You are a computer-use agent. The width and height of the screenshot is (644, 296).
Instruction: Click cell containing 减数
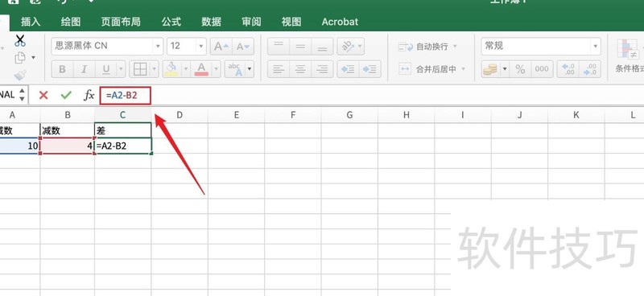tap(68, 130)
